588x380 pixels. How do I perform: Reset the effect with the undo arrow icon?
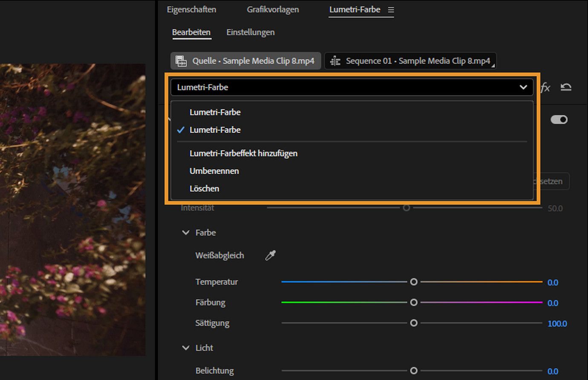tap(567, 87)
